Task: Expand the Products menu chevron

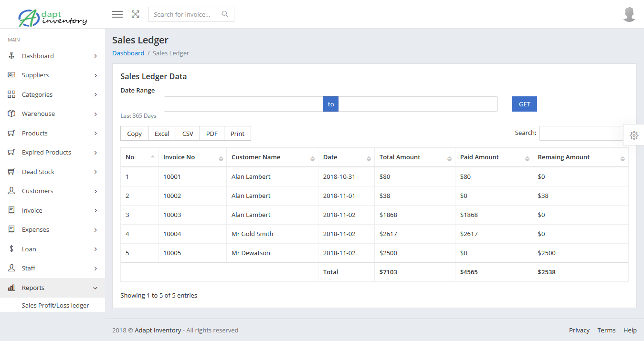Action: pyautogui.click(x=95, y=133)
